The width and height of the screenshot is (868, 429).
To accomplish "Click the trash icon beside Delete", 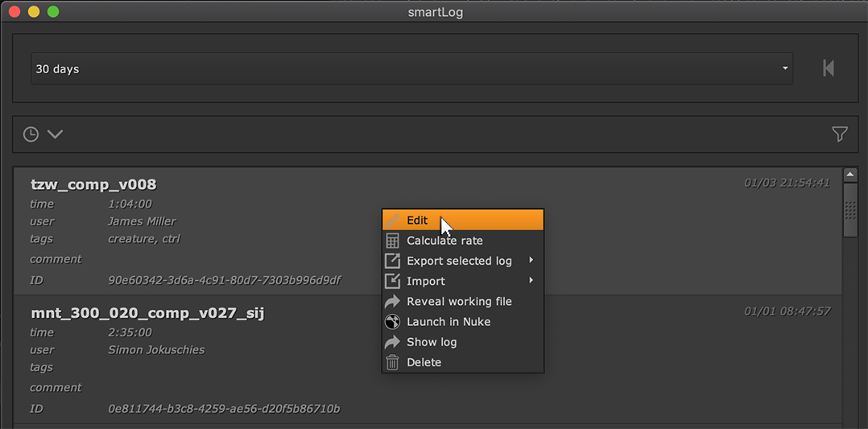I will (x=392, y=362).
